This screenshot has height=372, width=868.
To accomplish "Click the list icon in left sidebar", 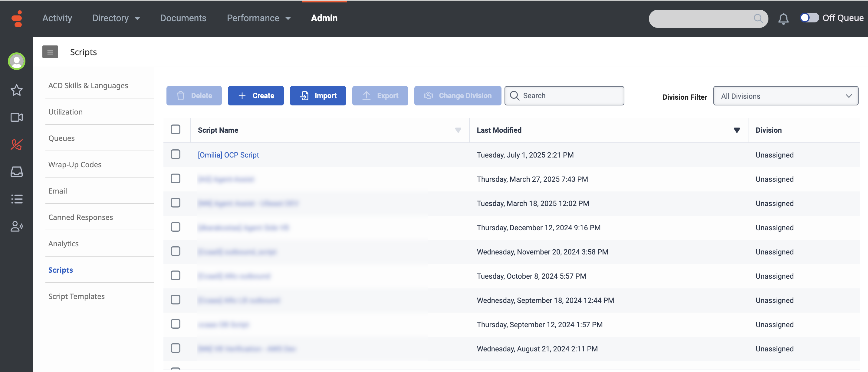I will tap(17, 199).
